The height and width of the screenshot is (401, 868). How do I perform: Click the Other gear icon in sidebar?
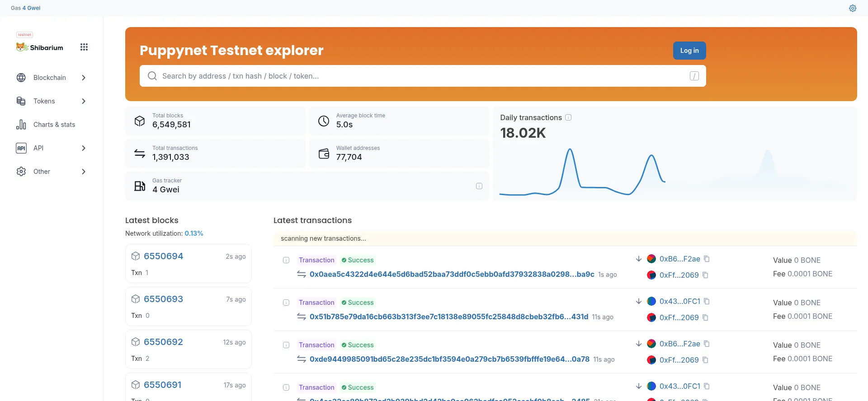point(21,172)
